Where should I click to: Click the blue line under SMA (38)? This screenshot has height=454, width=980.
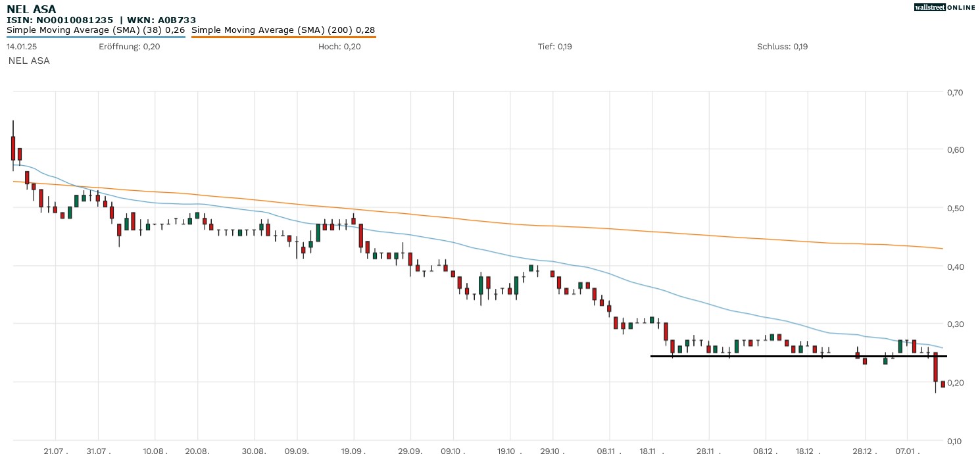[95, 38]
